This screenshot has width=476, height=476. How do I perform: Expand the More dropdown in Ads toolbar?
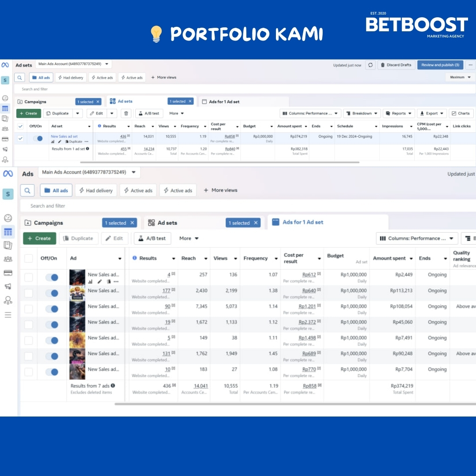(x=189, y=238)
